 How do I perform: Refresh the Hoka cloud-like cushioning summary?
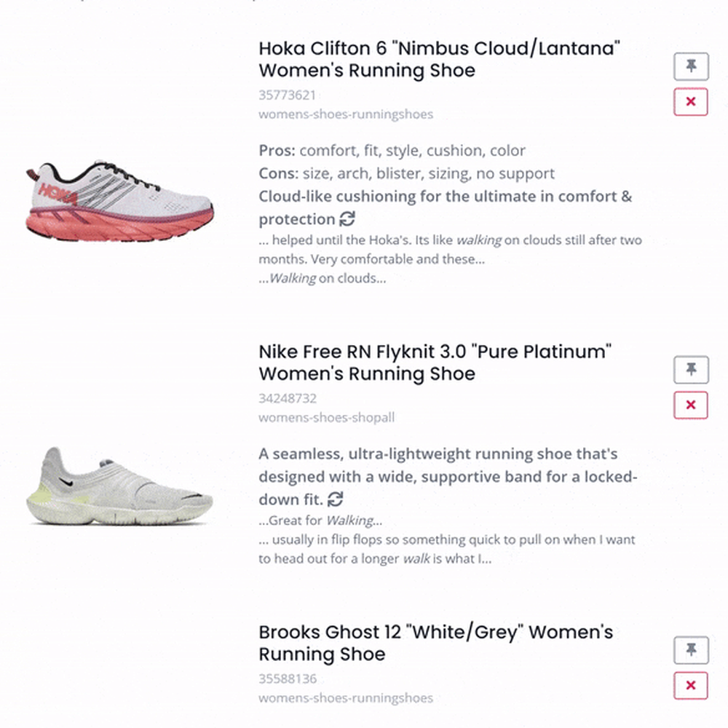(347, 218)
